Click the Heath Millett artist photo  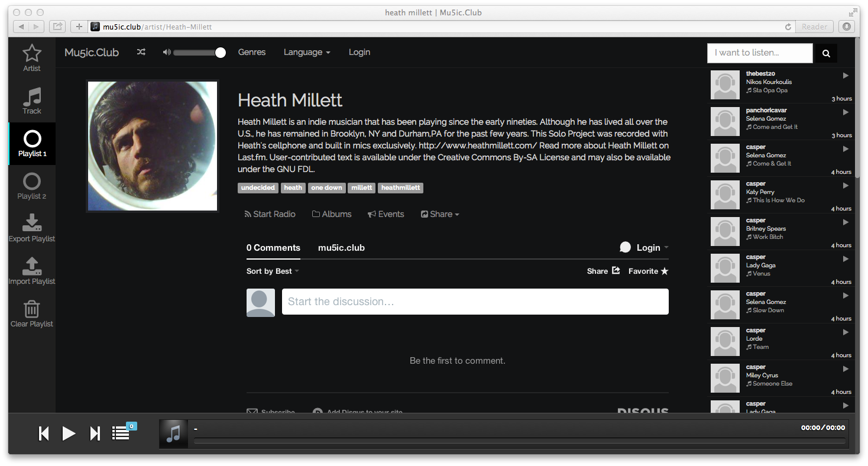pyautogui.click(x=153, y=146)
